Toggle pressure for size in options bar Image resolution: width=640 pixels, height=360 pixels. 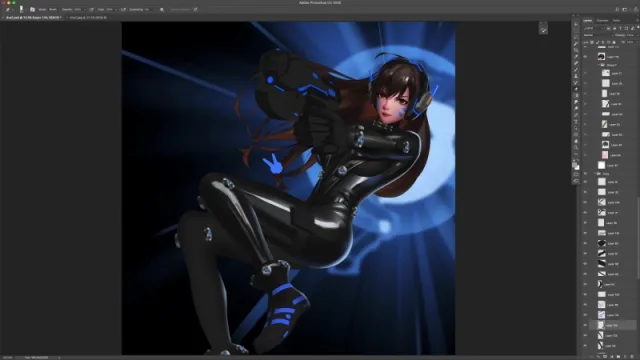click(x=195, y=9)
